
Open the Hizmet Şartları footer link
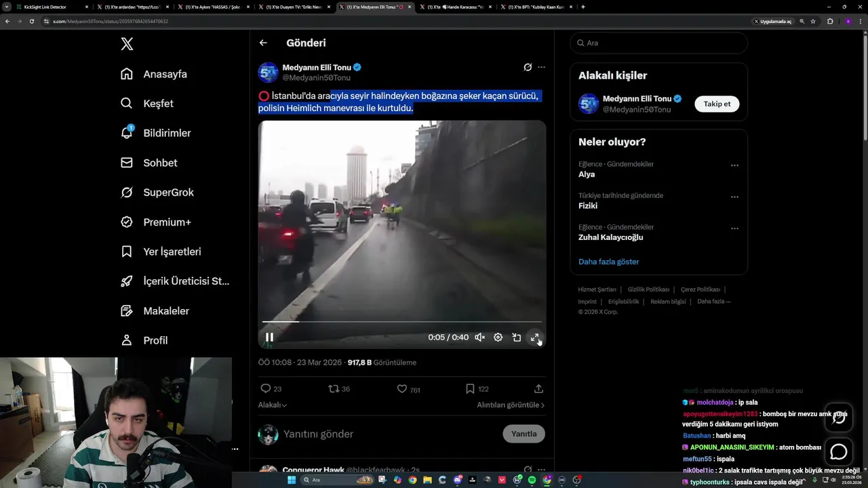(597, 289)
